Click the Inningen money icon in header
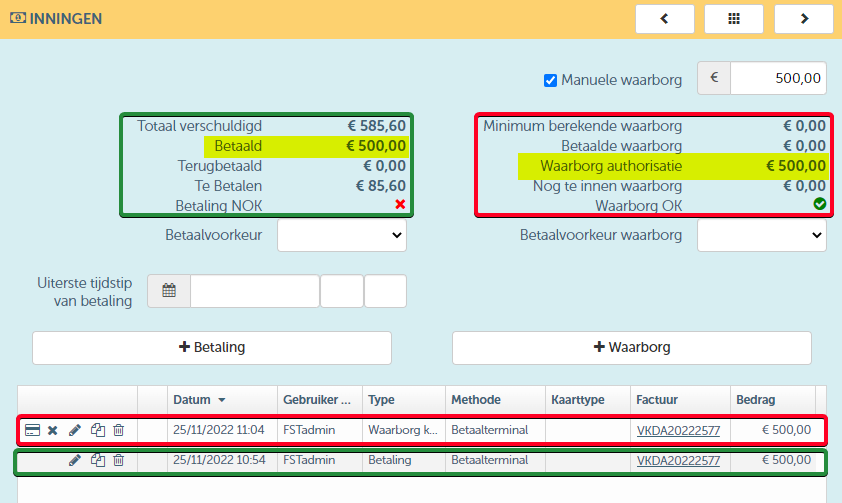 18,18
